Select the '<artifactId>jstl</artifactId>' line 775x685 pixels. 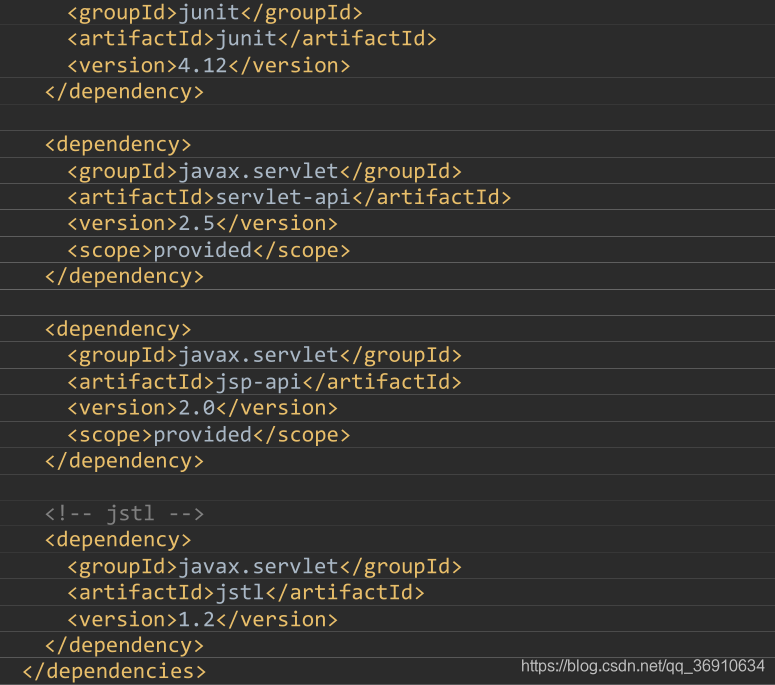click(246, 593)
